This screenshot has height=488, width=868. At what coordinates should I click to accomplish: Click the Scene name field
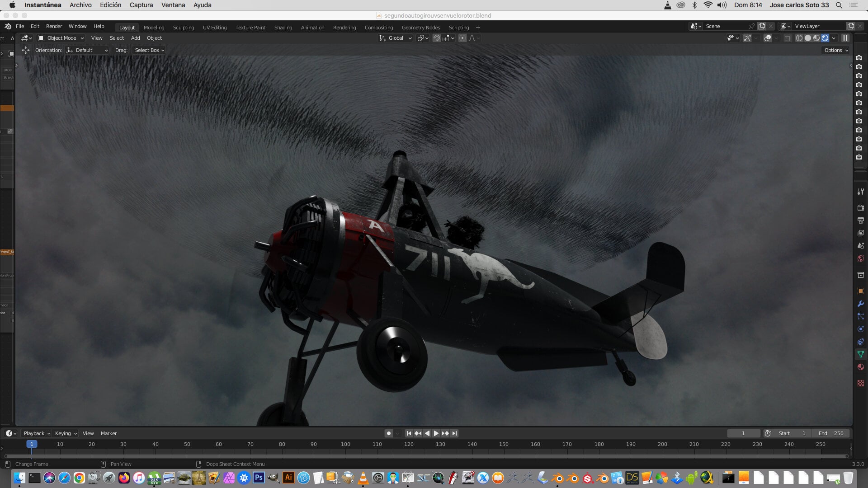coord(725,26)
